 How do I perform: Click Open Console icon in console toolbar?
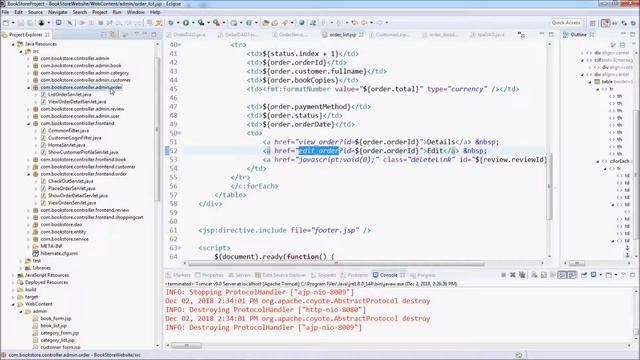tap(609, 275)
